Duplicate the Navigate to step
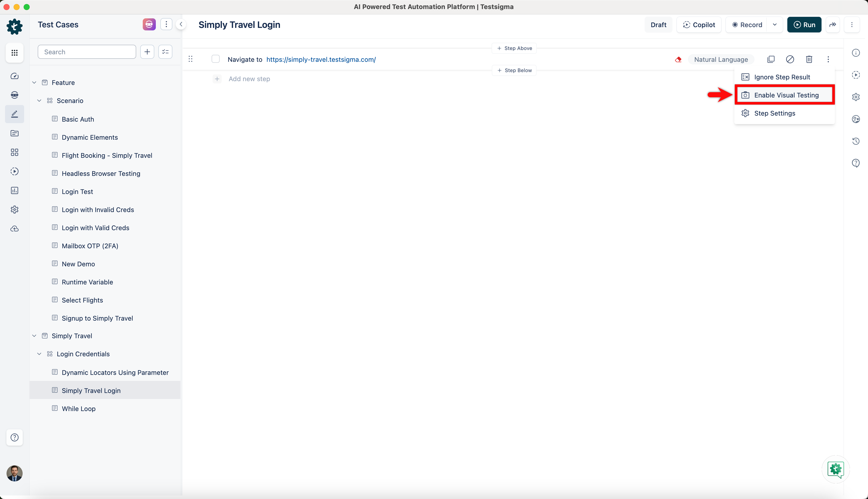This screenshot has width=868, height=499. (x=771, y=59)
